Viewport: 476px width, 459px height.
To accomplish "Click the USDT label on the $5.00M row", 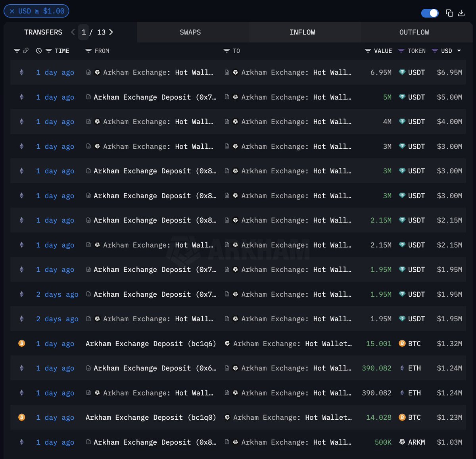I will [416, 97].
